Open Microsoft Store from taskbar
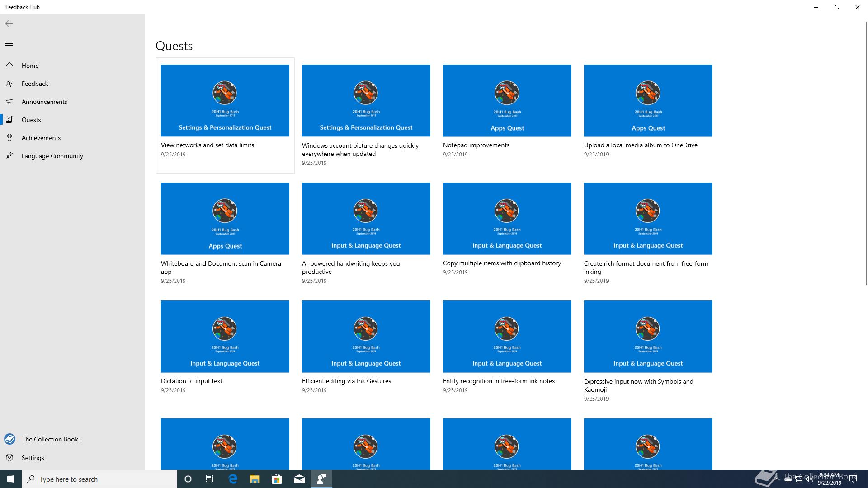Image resolution: width=868 pixels, height=488 pixels. (277, 479)
